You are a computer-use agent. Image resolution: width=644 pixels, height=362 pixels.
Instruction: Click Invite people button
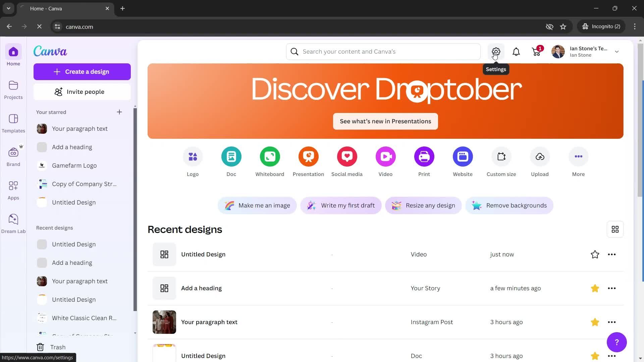click(82, 92)
